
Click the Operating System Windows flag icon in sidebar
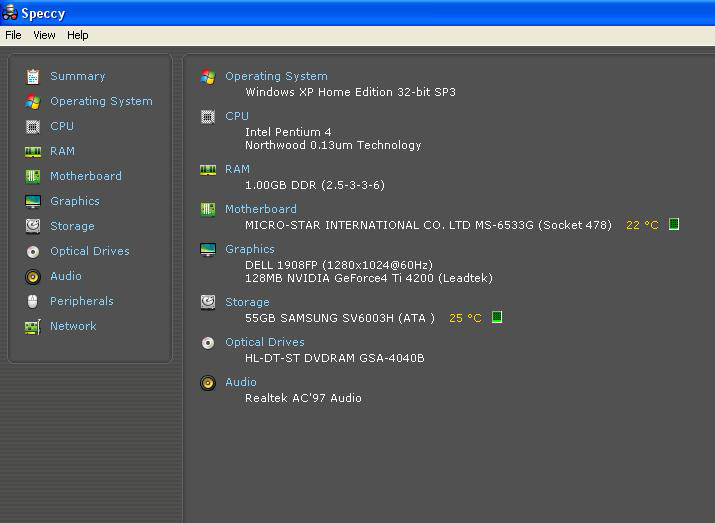tap(33, 102)
